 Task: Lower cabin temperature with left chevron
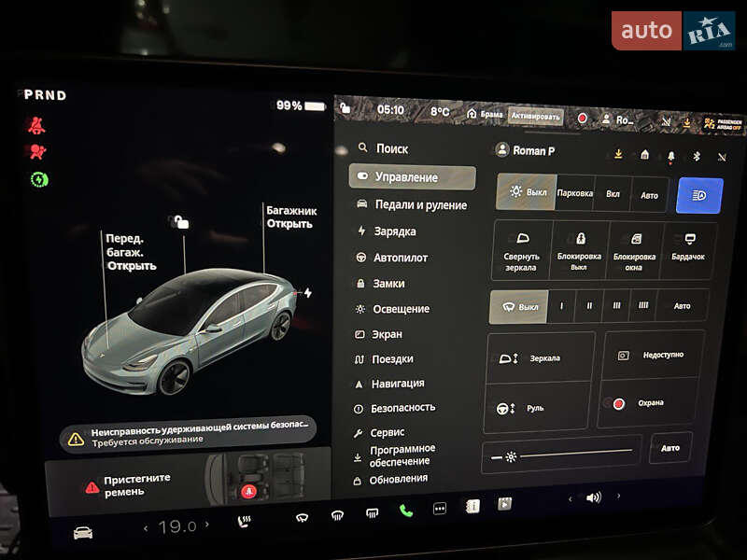(x=146, y=526)
